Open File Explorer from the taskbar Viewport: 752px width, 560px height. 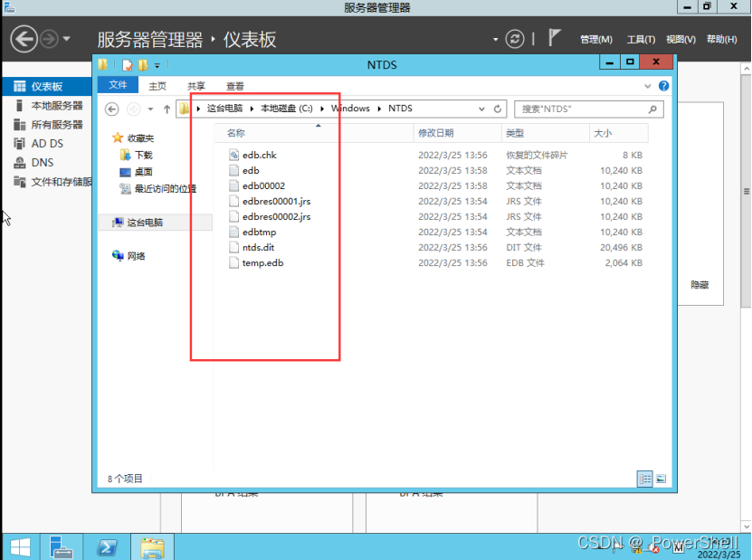tap(153, 547)
